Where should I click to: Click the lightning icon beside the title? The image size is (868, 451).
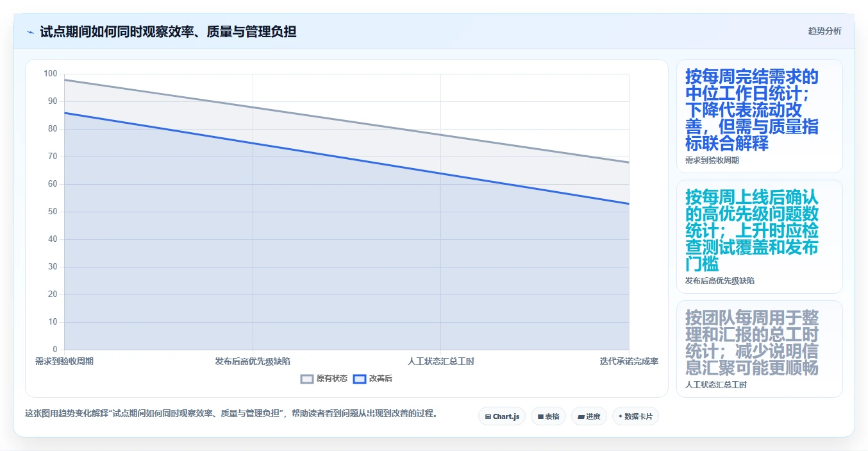click(x=30, y=32)
